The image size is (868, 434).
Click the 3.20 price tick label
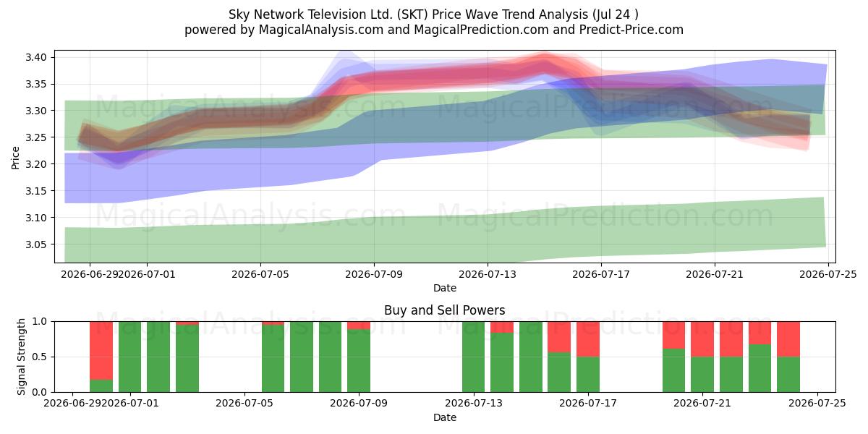tap(36, 164)
